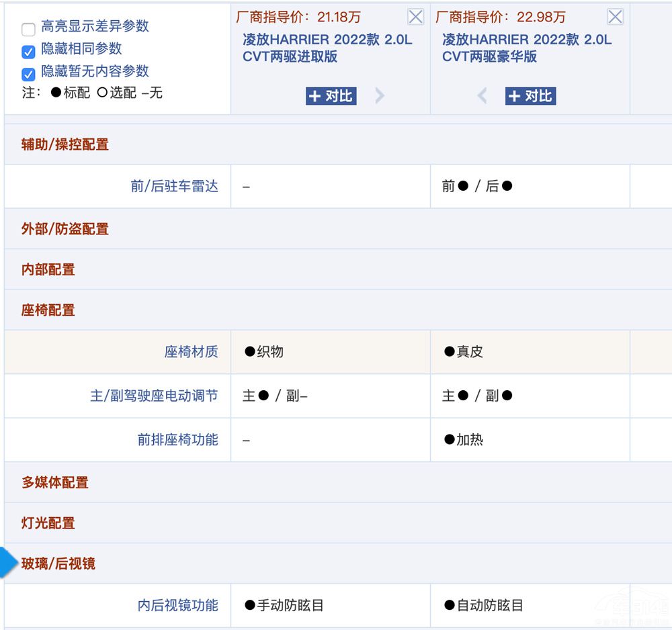Viewport: 672px width, 630px height.
Task: Expand the 内部配置 section header
Action: tap(48, 269)
